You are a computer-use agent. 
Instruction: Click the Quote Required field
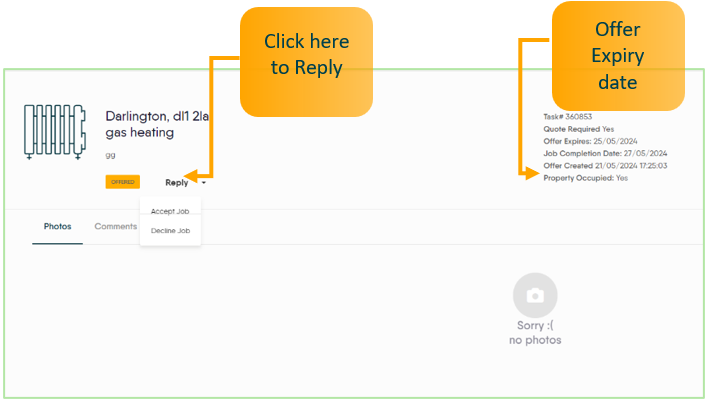579,129
